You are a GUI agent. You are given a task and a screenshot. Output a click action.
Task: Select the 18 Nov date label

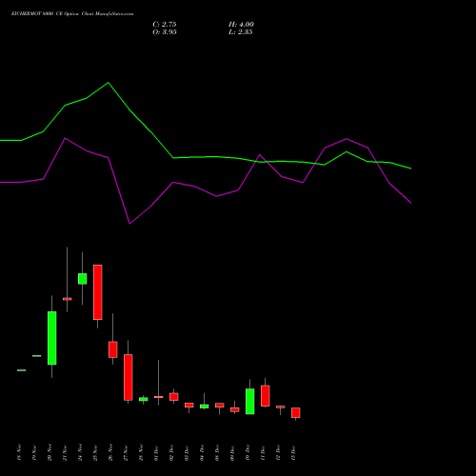19,452
